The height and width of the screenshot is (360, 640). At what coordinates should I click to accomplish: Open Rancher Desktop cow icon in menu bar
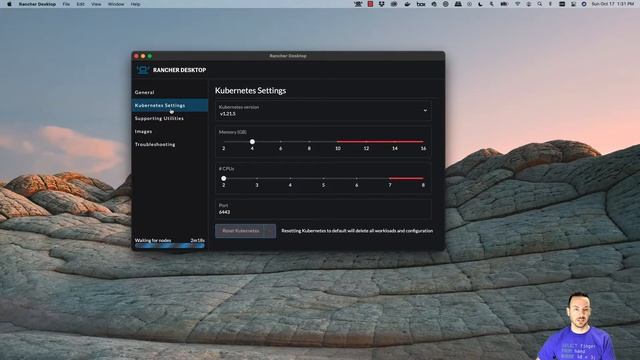pos(358,4)
